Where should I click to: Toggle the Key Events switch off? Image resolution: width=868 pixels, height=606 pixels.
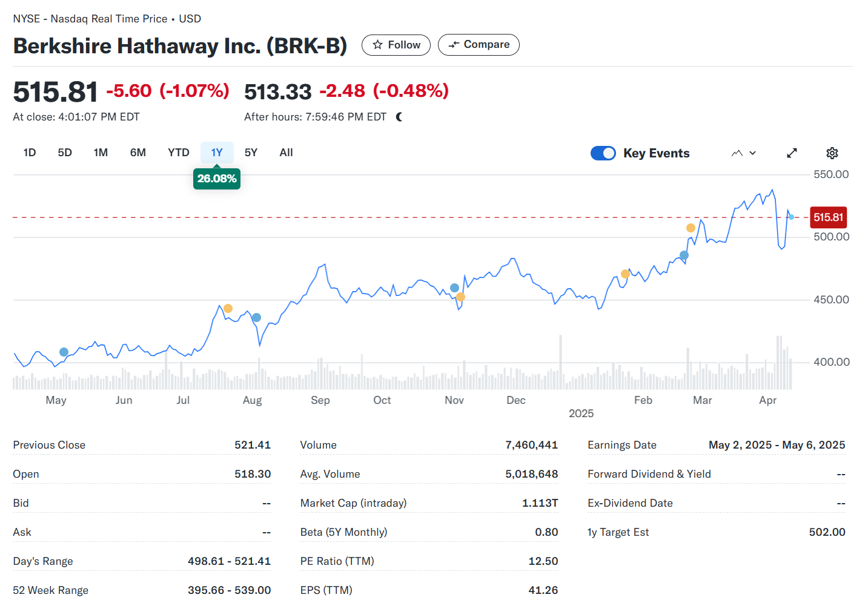tap(603, 153)
